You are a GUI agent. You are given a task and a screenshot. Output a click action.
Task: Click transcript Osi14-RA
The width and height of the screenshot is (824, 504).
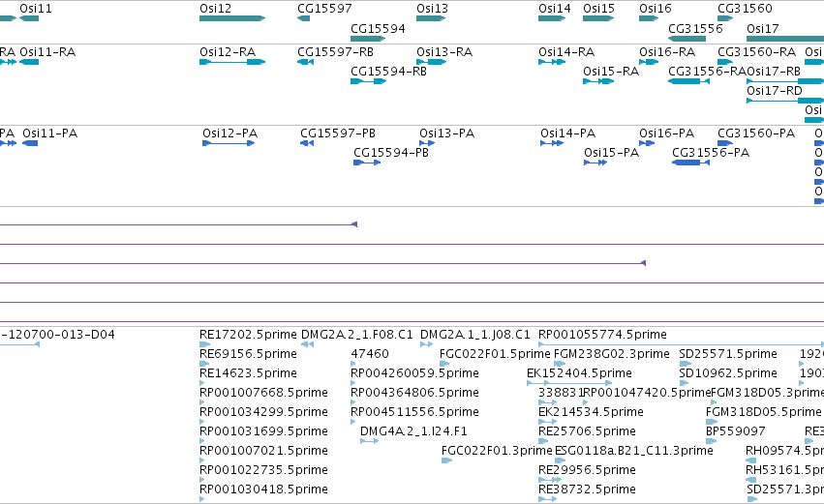point(552,62)
